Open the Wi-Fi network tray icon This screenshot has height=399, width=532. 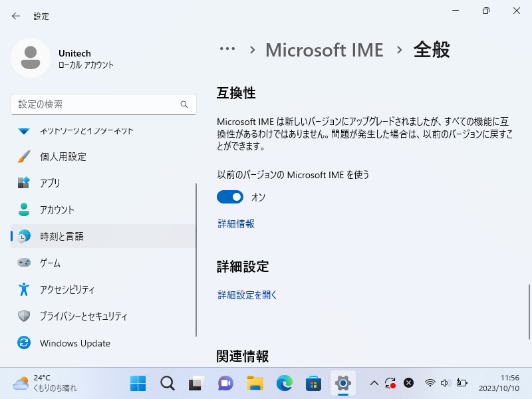pos(430,383)
